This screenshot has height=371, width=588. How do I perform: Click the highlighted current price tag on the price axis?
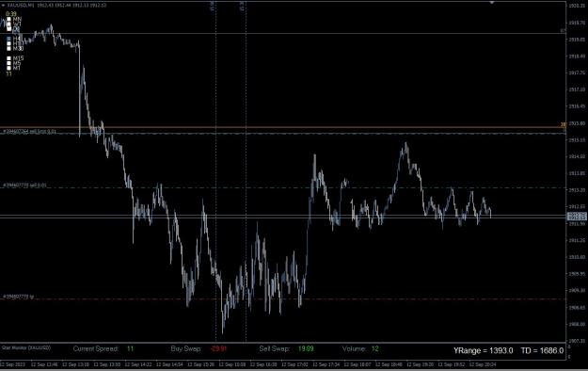click(x=577, y=216)
